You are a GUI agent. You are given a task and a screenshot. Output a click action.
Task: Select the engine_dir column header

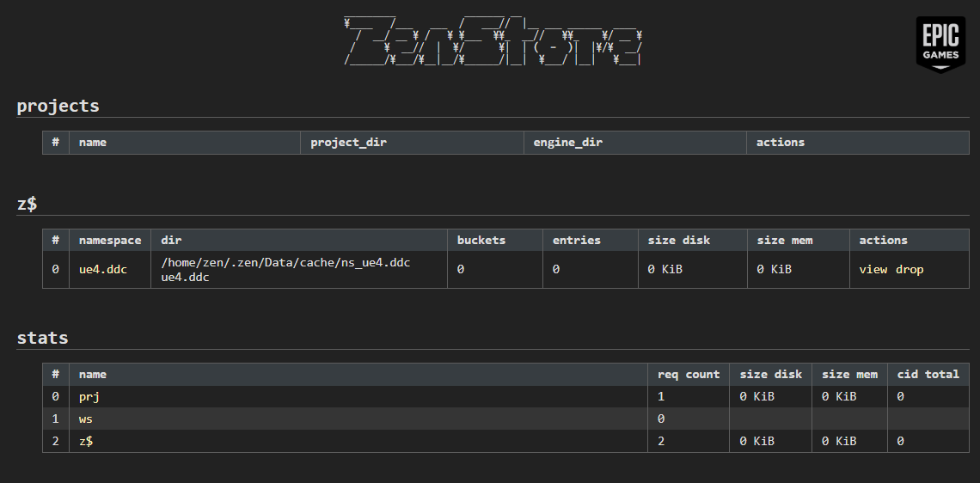[567, 142]
